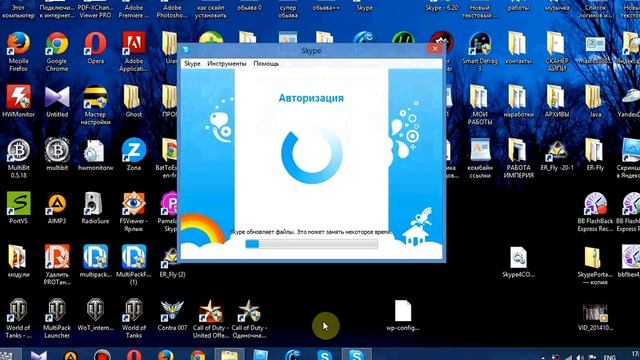Open the Smart Defrag 3 desktop shortcut
Viewport: 640px width, 360px height.
click(x=480, y=52)
